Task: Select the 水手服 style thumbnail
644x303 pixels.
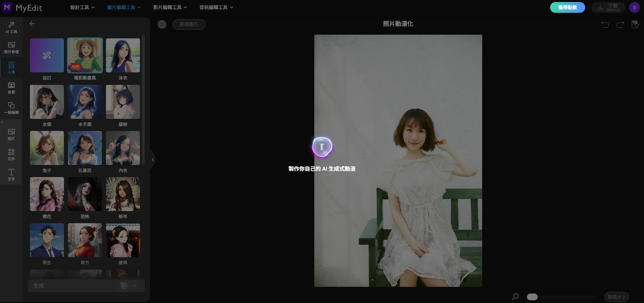Action: 85,102
